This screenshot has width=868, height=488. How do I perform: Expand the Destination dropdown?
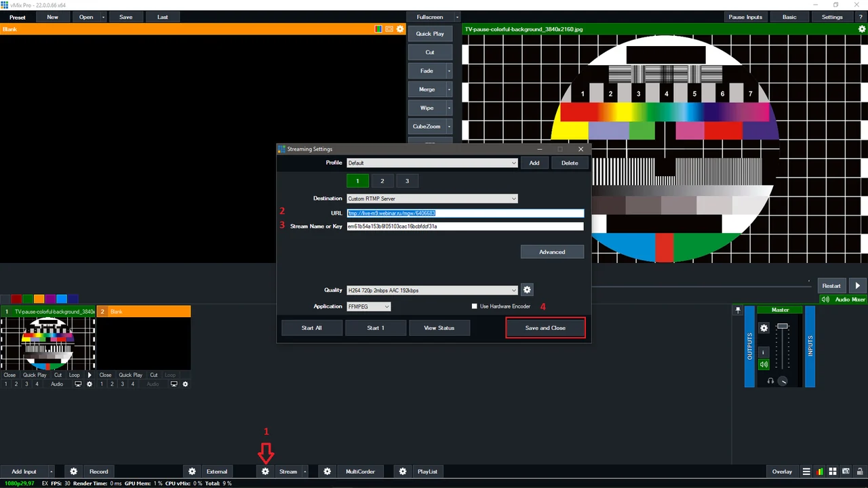[514, 199]
